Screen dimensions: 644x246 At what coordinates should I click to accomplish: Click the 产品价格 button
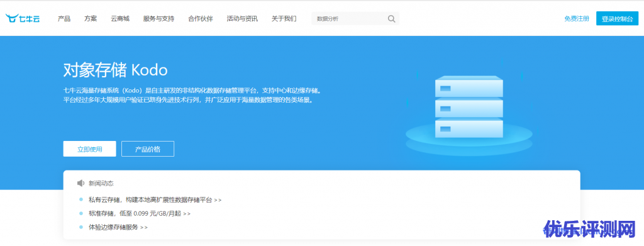pos(148,149)
